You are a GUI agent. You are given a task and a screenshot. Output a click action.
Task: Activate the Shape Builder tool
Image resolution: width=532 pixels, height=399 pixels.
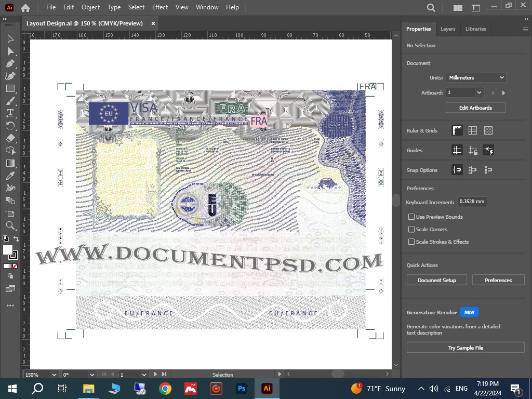pyautogui.click(x=10, y=151)
